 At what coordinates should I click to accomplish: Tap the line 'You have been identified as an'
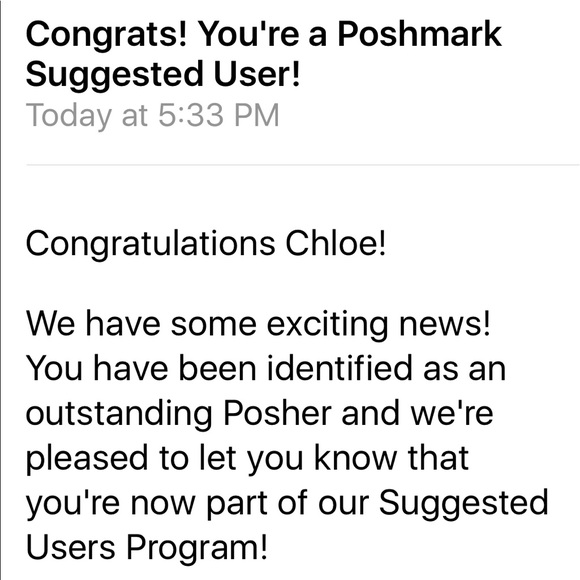coord(266,368)
